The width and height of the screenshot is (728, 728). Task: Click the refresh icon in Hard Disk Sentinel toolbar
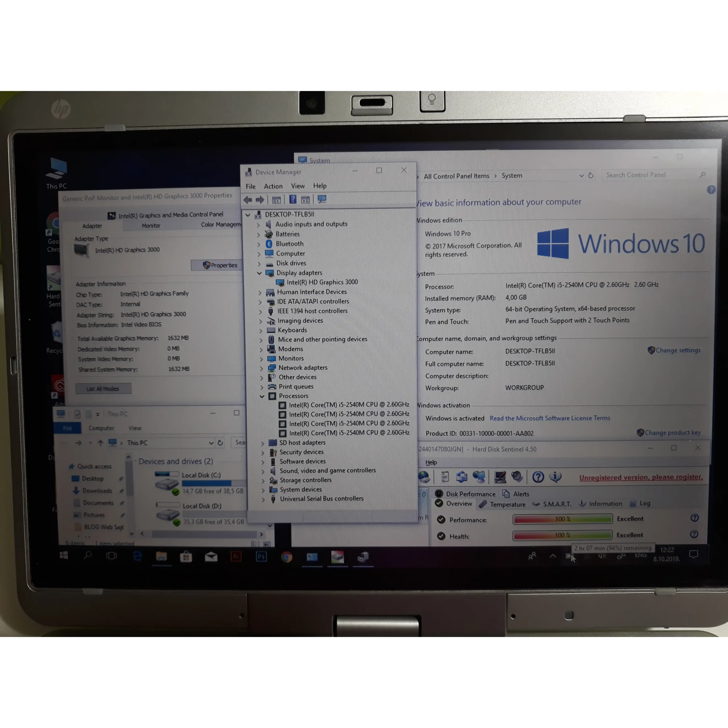click(x=462, y=477)
